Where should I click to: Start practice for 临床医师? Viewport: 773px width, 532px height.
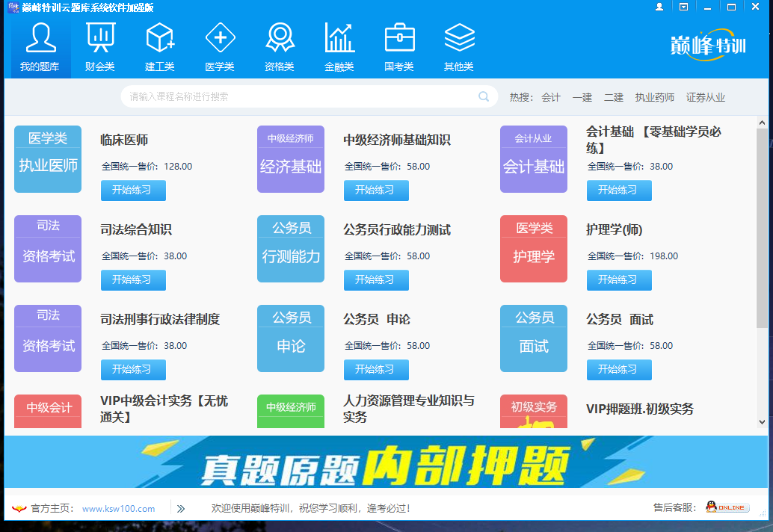tap(133, 190)
